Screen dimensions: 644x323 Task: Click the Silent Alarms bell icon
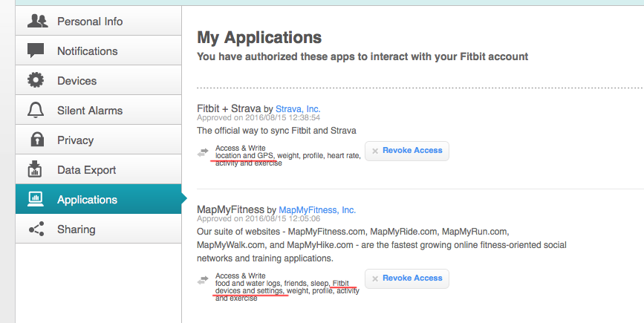(36, 110)
